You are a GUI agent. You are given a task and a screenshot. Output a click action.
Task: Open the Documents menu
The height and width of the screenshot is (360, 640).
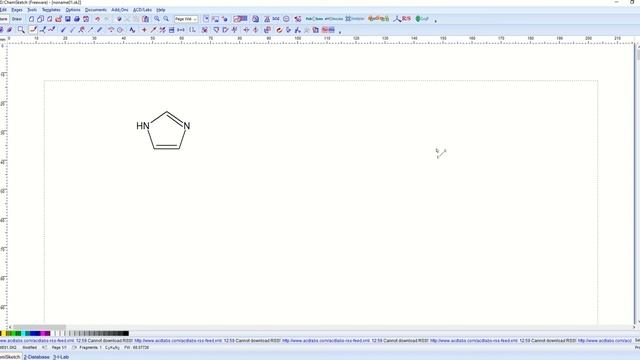pyautogui.click(x=96, y=9)
